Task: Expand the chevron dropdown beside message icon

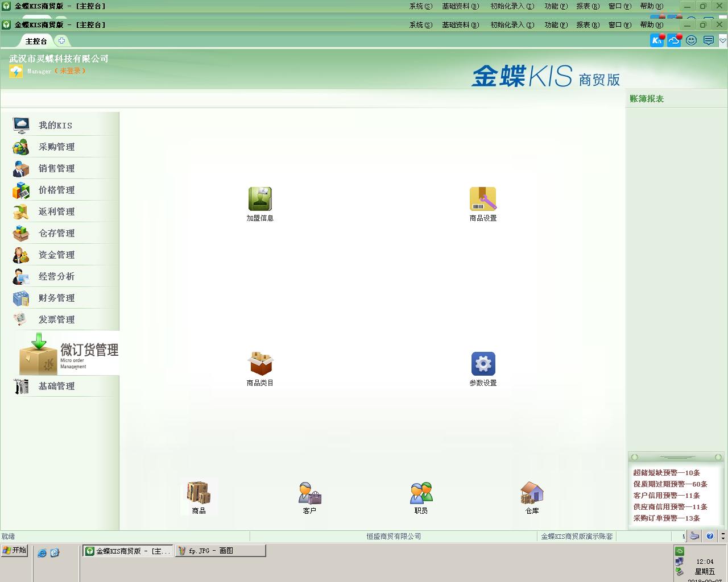Action: click(723, 40)
